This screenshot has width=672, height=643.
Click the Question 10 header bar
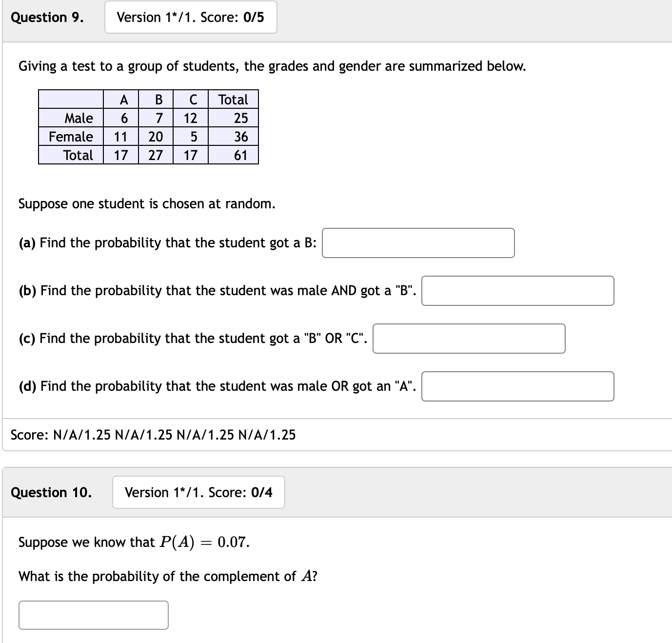click(336, 492)
